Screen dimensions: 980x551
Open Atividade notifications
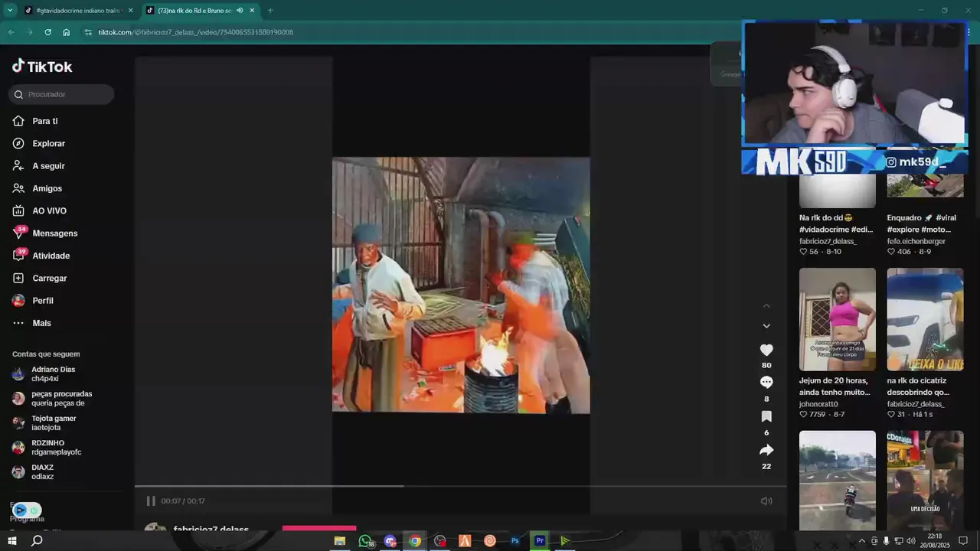[41, 256]
